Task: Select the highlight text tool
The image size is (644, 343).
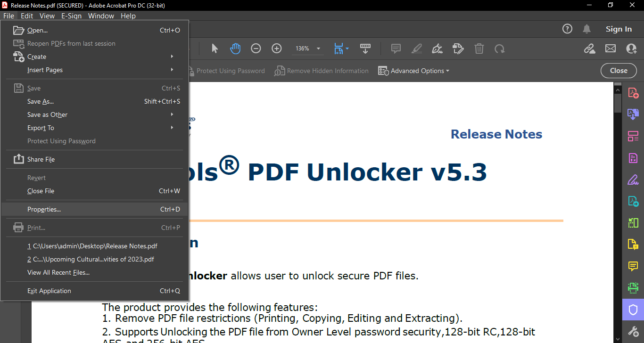Action: [417, 49]
